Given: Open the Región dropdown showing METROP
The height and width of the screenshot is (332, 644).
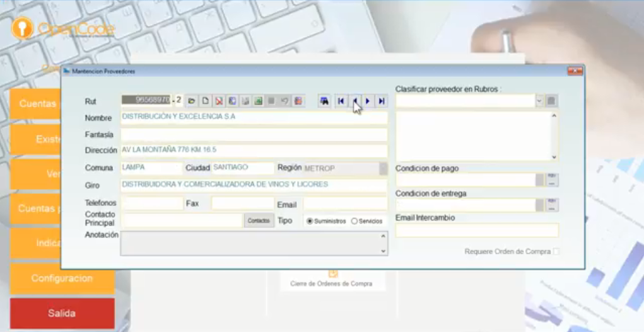Looking at the screenshot, I should point(383,168).
